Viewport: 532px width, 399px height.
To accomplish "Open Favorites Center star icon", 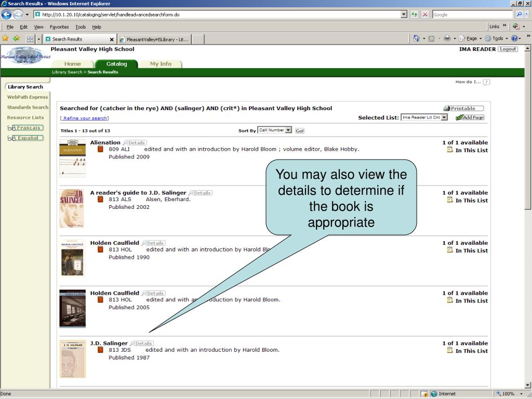I will [5, 38].
